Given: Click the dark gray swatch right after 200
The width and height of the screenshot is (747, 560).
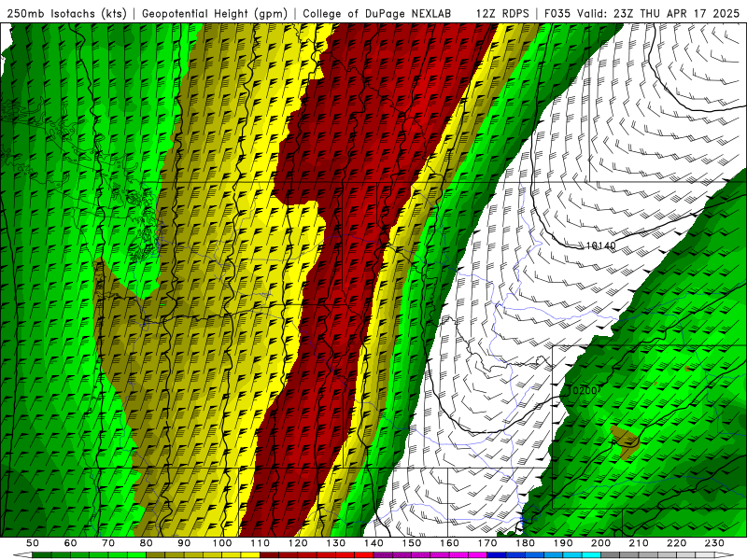Looking at the screenshot, I should click(x=611, y=554).
